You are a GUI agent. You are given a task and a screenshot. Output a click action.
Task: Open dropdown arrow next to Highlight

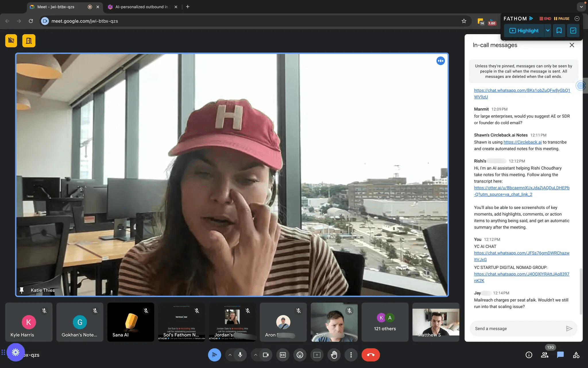click(548, 30)
